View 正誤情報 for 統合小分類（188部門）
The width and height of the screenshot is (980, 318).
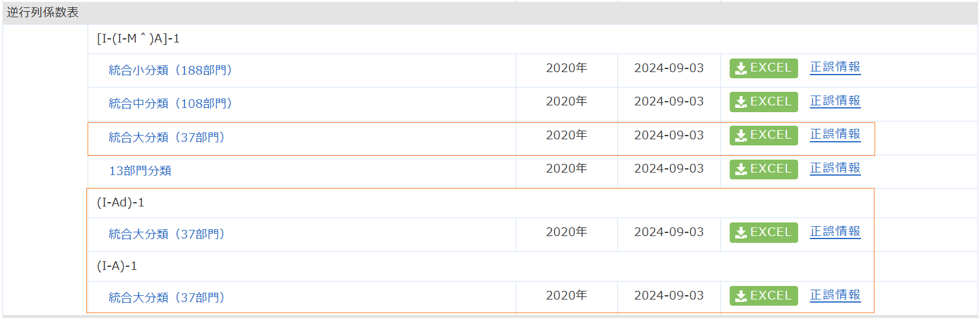pos(835,67)
